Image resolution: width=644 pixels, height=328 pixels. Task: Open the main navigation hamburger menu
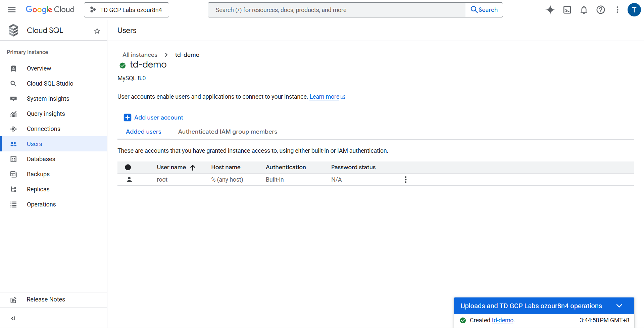click(x=12, y=10)
